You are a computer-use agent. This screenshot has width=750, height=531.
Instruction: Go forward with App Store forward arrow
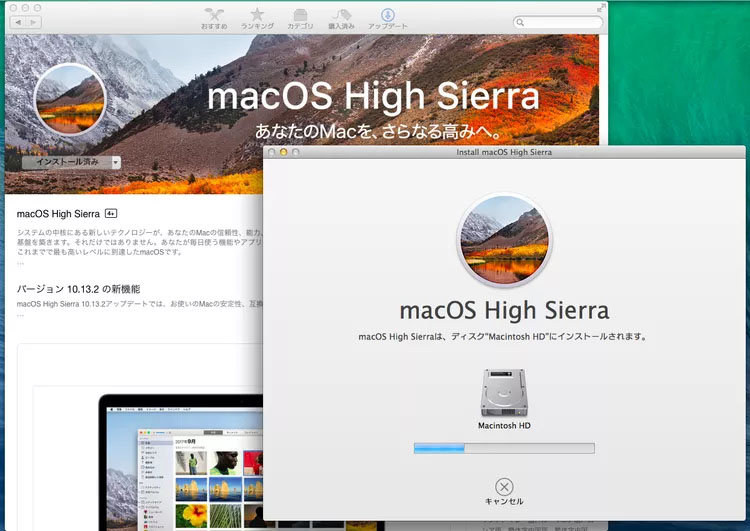click(33, 22)
